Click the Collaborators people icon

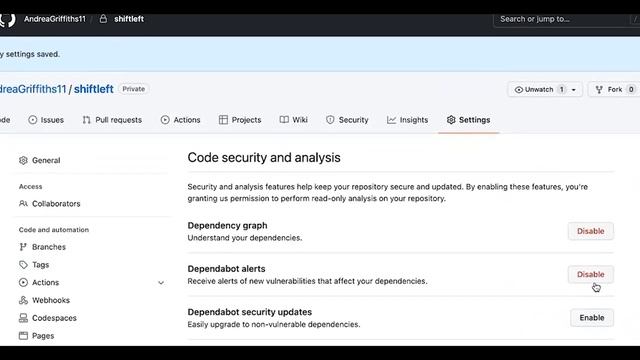(x=23, y=204)
